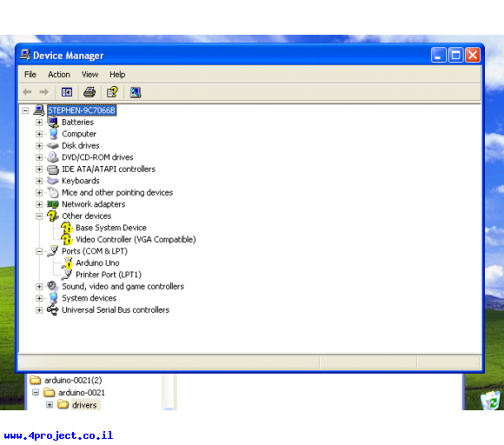Click the Recycle Bin on desktop
Viewport: 504px width, 445px height.
click(490, 400)
